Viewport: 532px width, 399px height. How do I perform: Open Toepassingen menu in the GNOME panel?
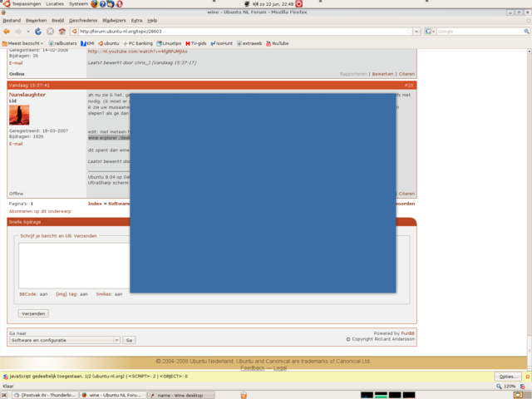click(x=25, y=4)
